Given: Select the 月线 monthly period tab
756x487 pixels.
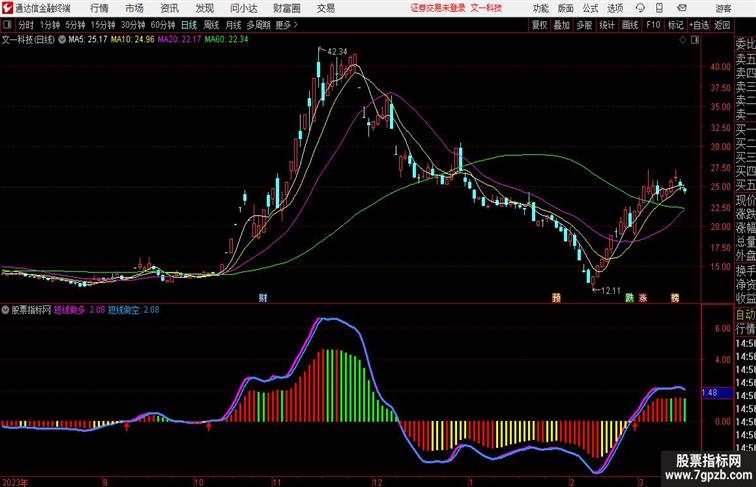Looking at the screenshot, I should pyautogui.click(x=233, y=25).
